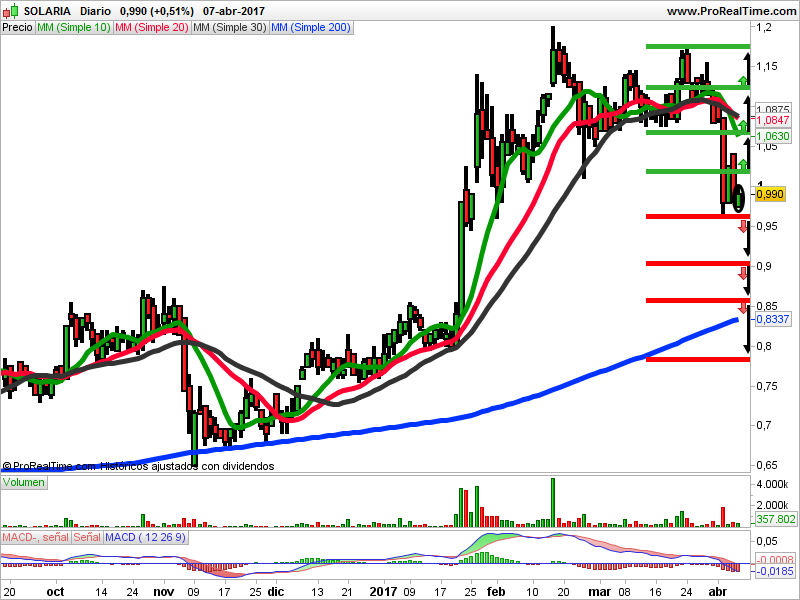Click the feb month label on time axis
This screenshot has height=600, width=800.
click(x=495, y=592)
